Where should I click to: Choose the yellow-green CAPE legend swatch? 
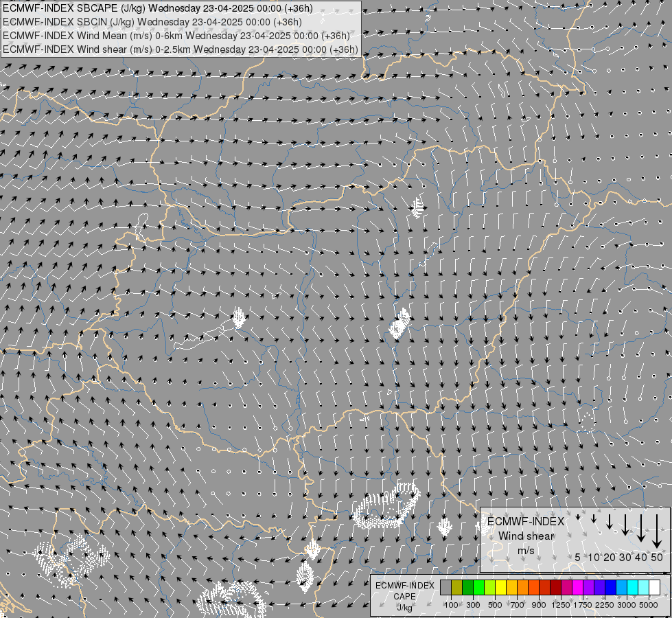(x=490, y=587)
